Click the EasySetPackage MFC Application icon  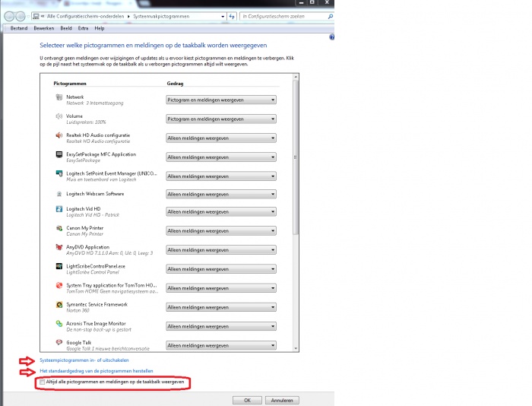[x=59, y=154]
